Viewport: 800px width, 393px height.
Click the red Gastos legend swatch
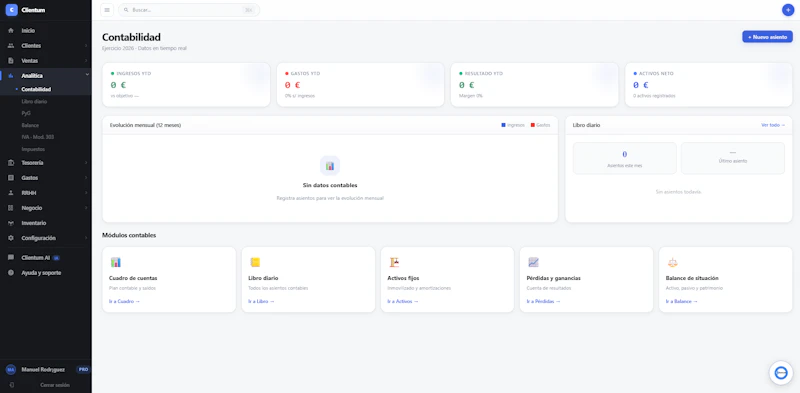pos(533,125)
